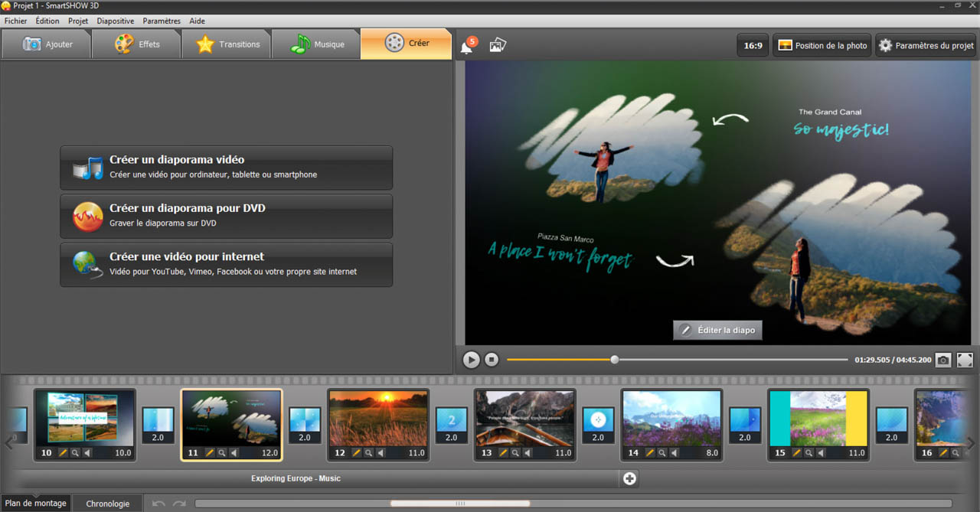This screenshot has width=980, height=512.
Task: Switch to the Musique tab
Action: click(x=316, y=44)
